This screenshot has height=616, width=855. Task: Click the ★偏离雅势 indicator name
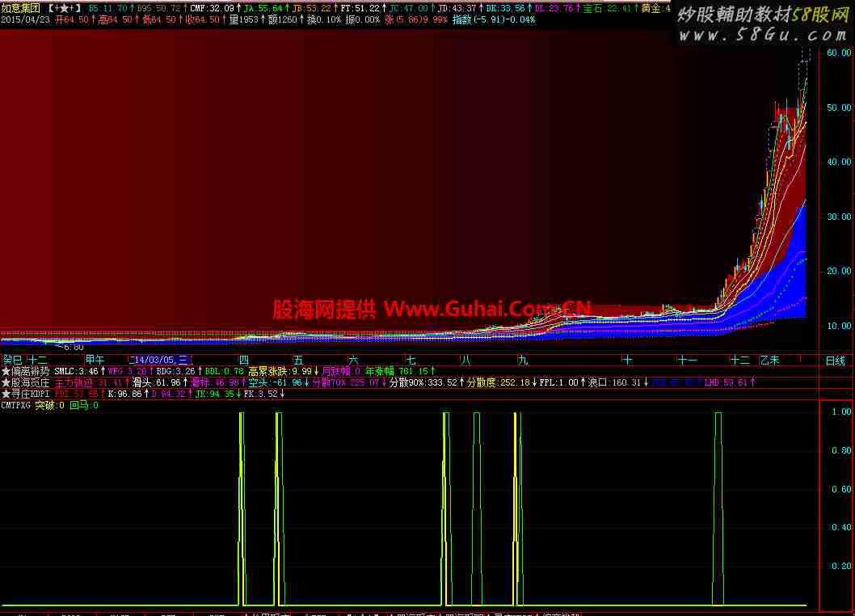pos(25,372)
